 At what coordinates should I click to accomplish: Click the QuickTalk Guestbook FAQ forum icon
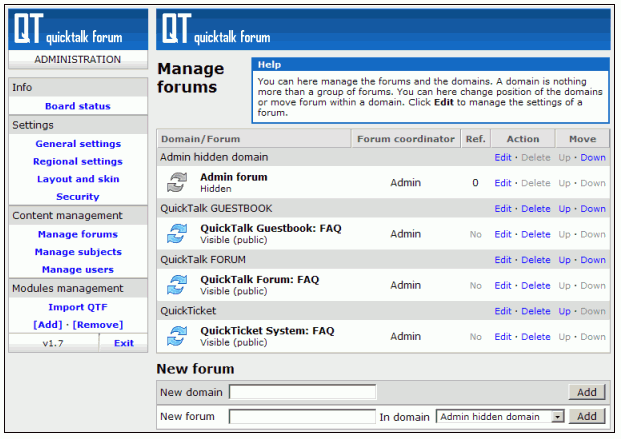tap(177, 234)
